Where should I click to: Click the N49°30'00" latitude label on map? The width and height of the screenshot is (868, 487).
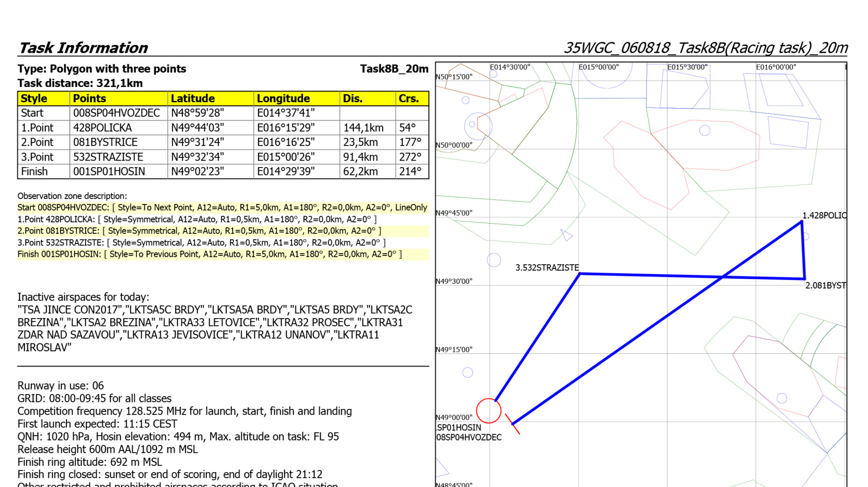(454, 281)
